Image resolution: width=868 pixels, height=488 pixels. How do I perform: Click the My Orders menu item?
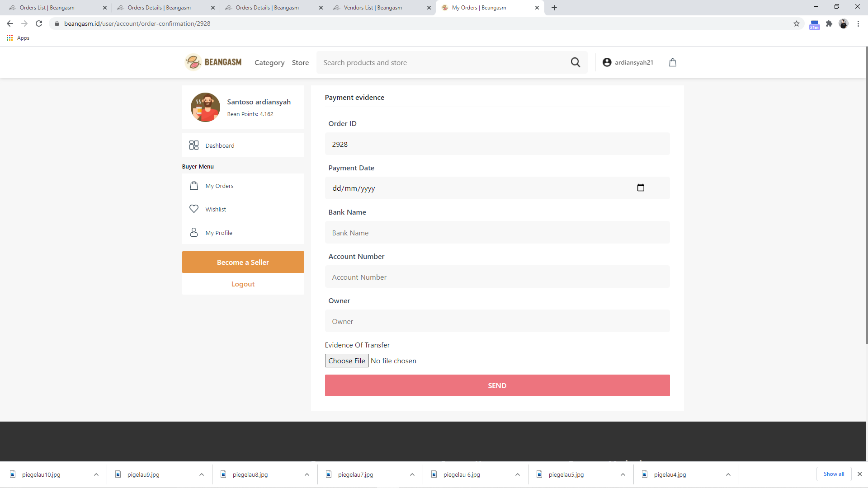tap(219, 185)
